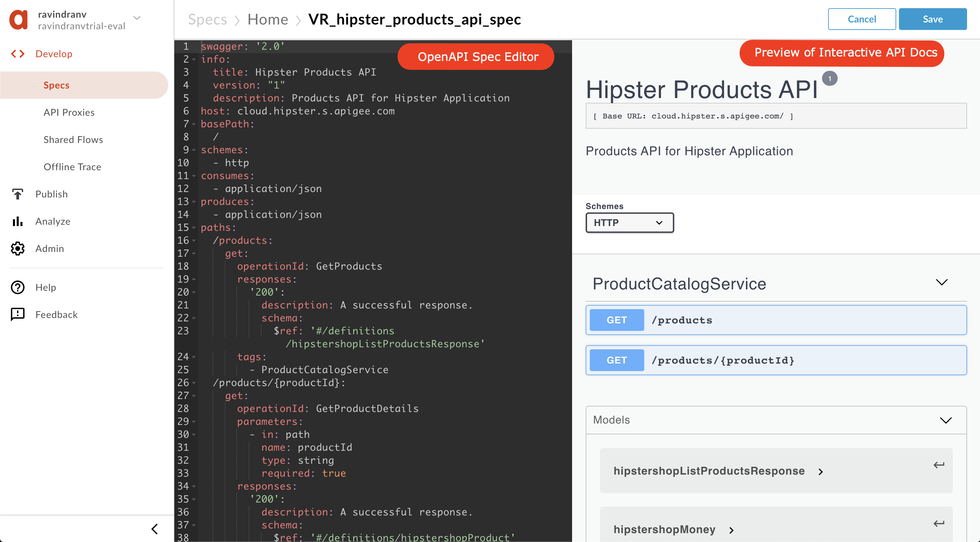Fold the paths block at line 15
The width and height of the screenshot is (980, 542).
pyautogui.click(x=194, y=228)
